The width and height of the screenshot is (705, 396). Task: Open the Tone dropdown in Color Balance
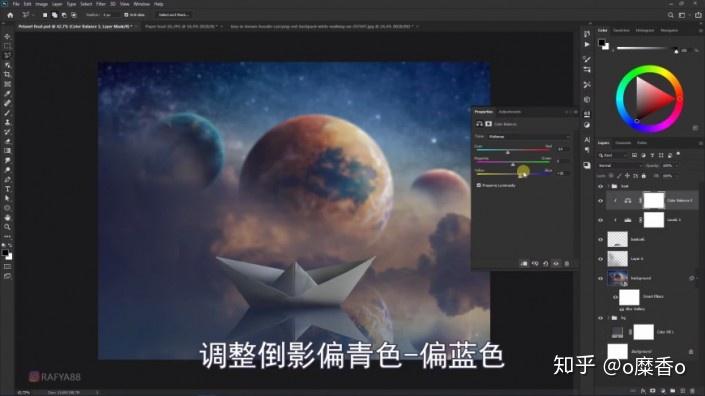tap(529, 137)
